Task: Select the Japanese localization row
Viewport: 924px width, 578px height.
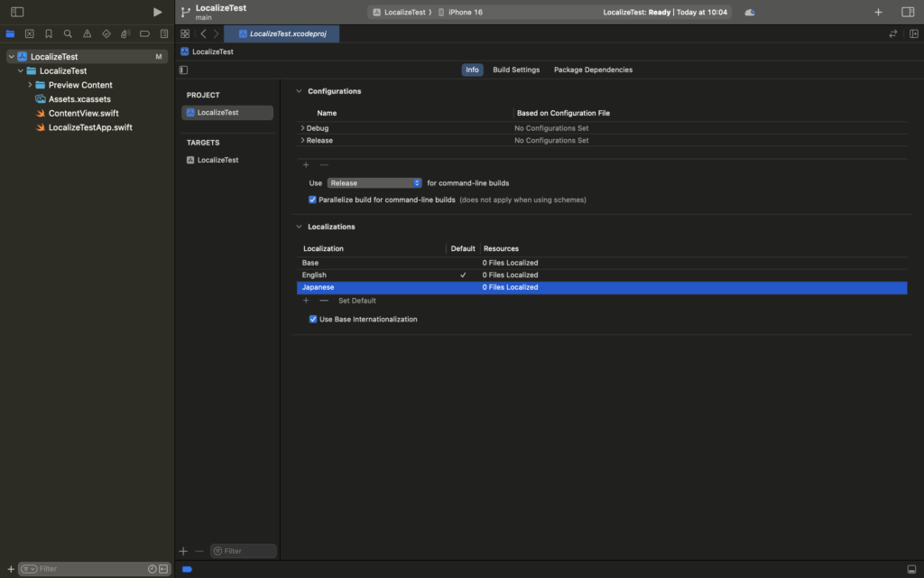Action: [x=602, y=287]
